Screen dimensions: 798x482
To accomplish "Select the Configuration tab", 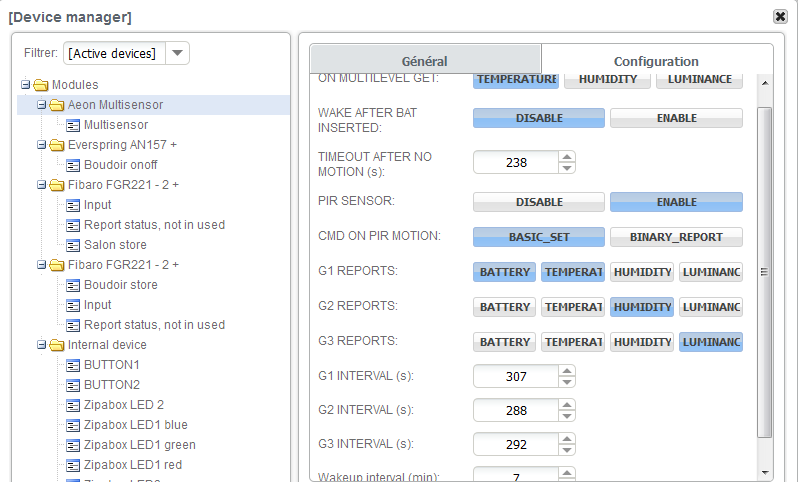I will point(656,61).
